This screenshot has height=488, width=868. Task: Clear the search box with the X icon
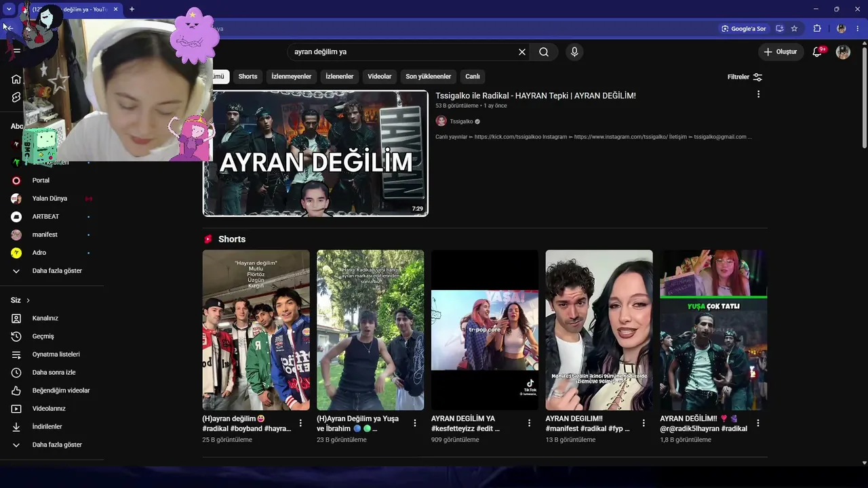[522, 52]
